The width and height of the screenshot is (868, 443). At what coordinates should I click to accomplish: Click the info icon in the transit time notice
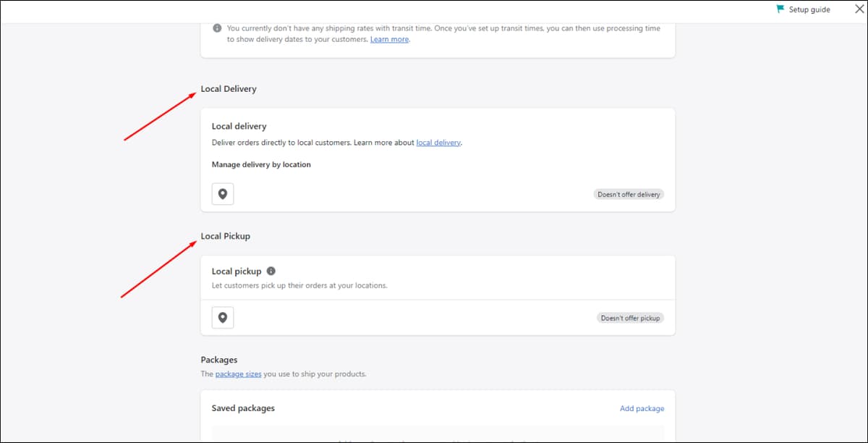217,28
